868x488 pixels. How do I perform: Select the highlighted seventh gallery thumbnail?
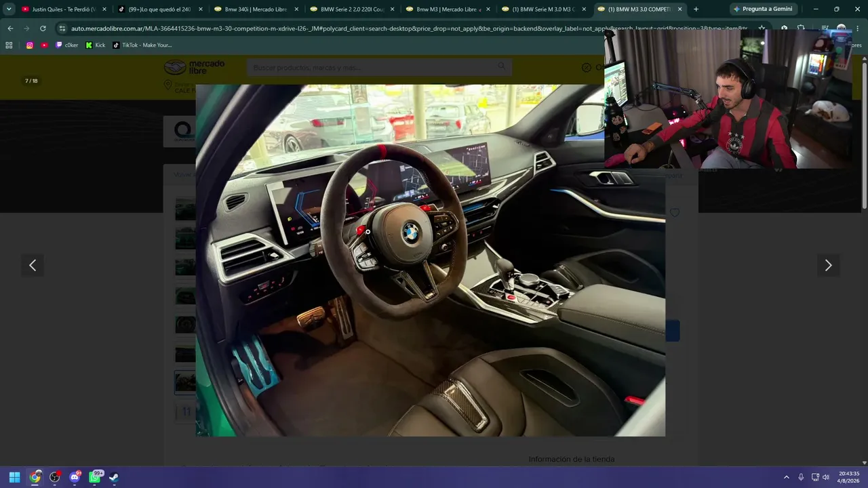coord(184,382)
